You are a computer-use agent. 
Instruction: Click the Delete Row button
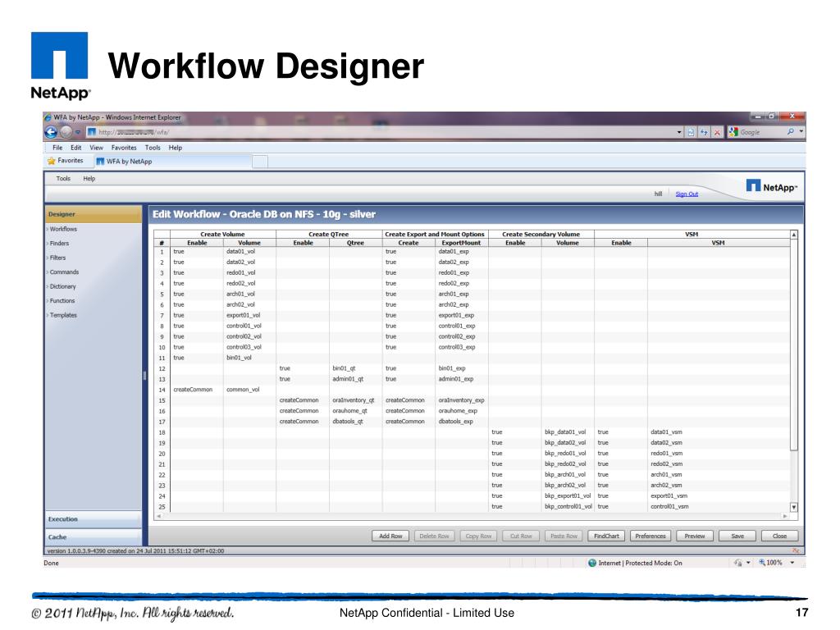point(435,536)
